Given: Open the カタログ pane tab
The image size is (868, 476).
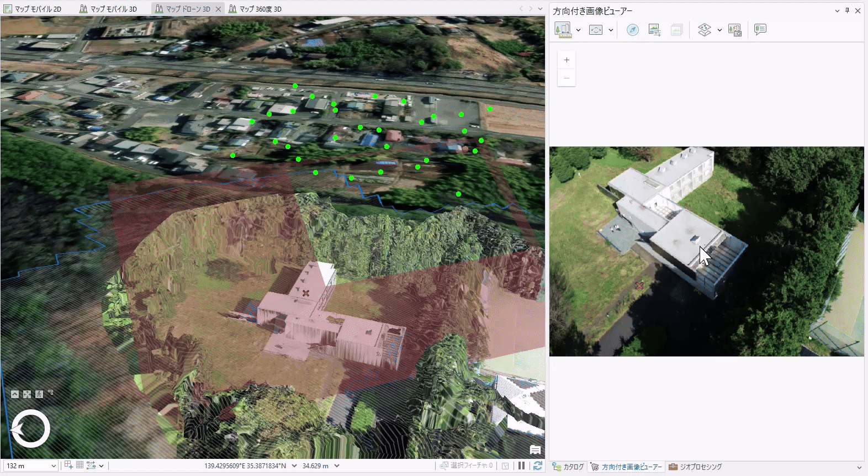Looking at the screenshot, I should click(x=568, y=467).
